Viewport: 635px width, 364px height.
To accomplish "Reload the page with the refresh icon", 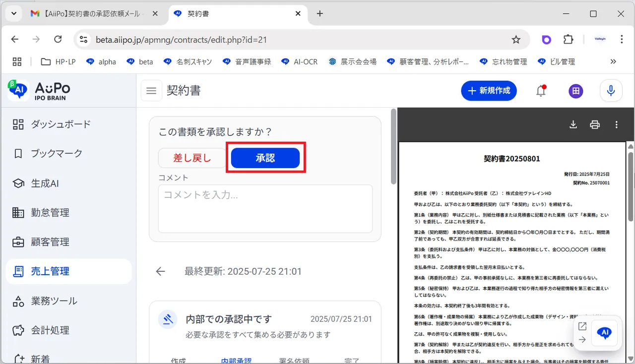I will click(x=58, y=39).
